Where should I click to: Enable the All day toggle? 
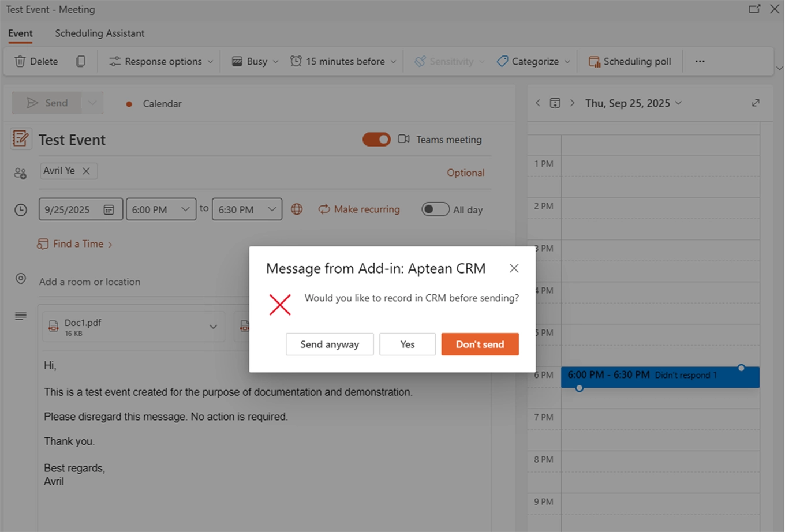[435, 209]
